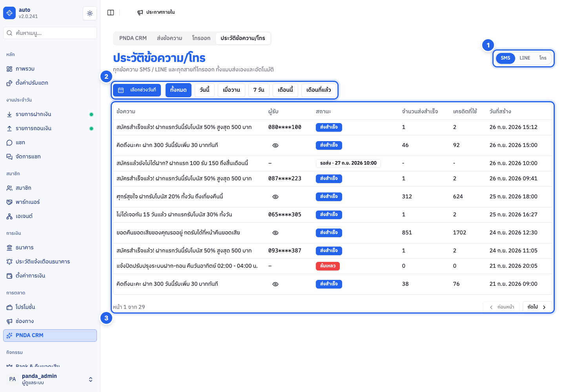Image resolution: width=565 pixels, height=392 pixels.
Task: Switch to the ส่งข้อความ tab
Action: (x=169, y=38)
